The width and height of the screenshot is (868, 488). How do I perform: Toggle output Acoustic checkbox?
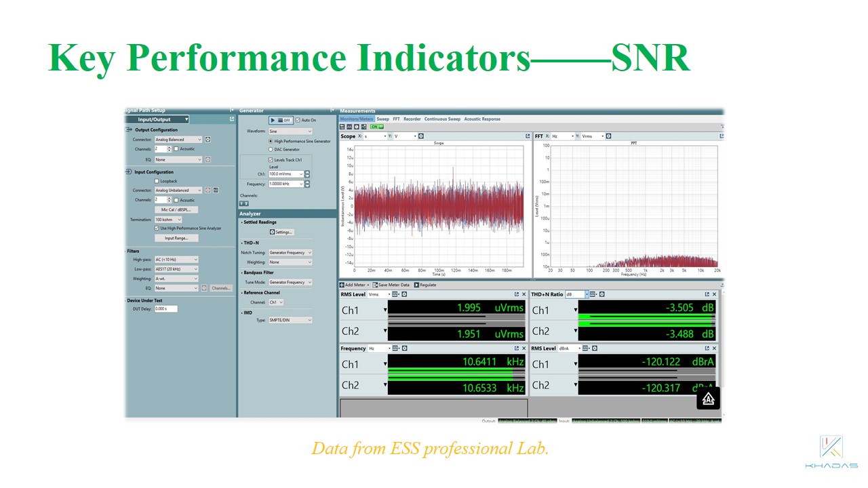click(176, 149)
